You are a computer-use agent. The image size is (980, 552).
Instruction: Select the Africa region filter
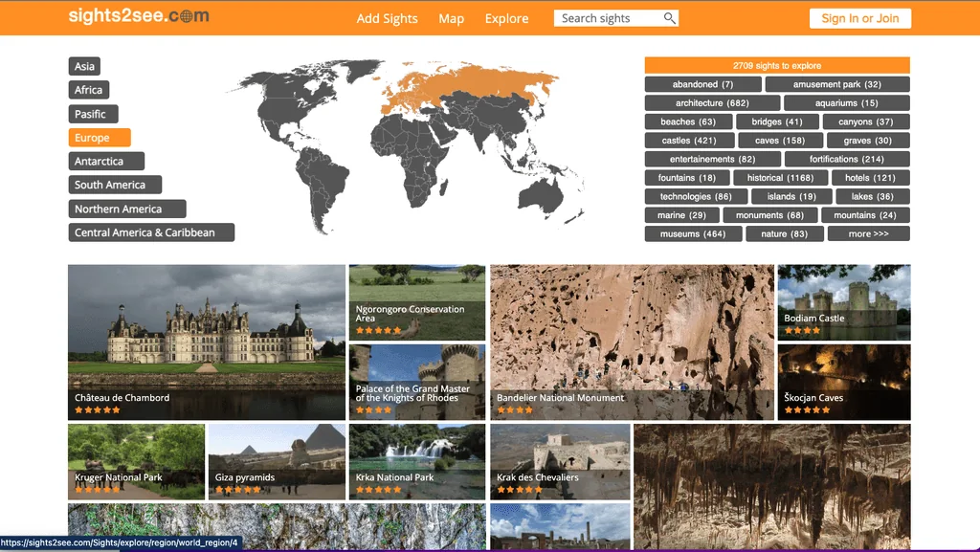89,90
